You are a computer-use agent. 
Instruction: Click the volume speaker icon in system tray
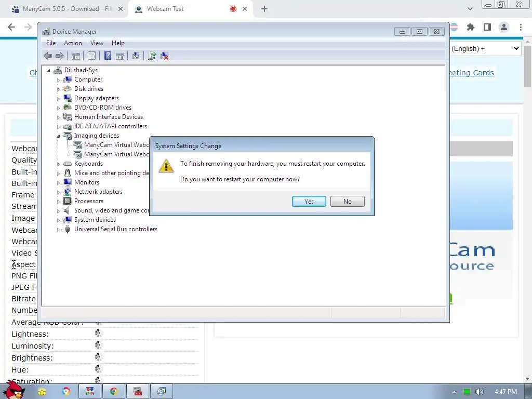(x=479, y=392)
